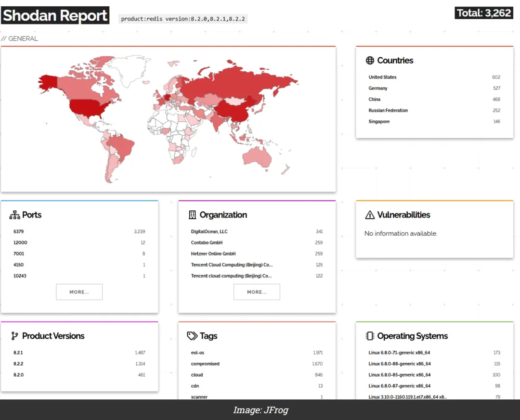Select Tencent Cloud Computing entry with 125

[x=257, y=265]
